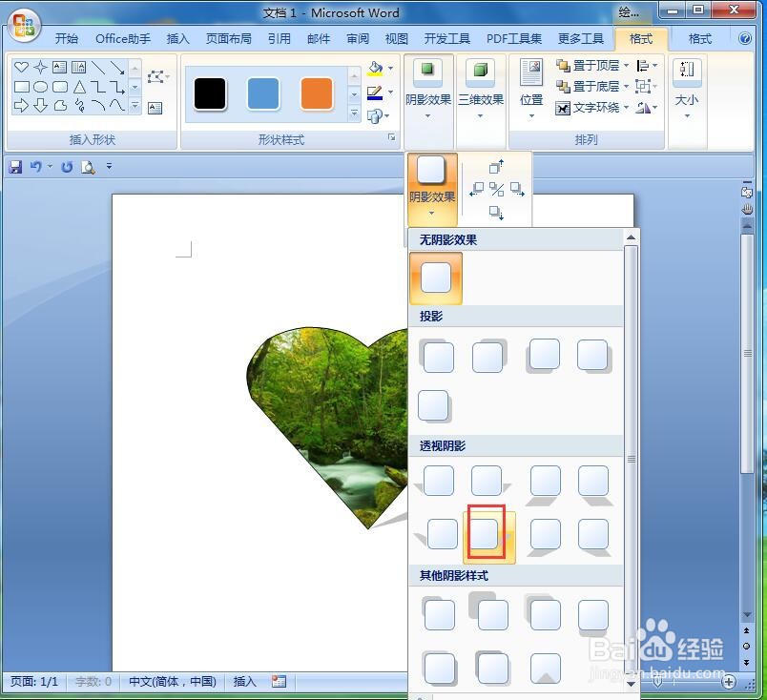This screenshot has height=700, width=767.
Task: Open the 插入 tab
Action: click(177, 39)
